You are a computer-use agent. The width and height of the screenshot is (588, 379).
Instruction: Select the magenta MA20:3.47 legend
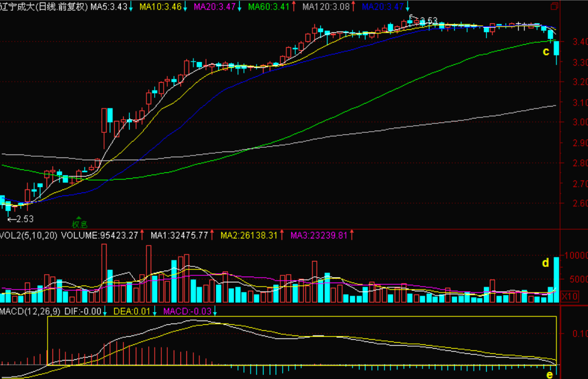point(214,7)
